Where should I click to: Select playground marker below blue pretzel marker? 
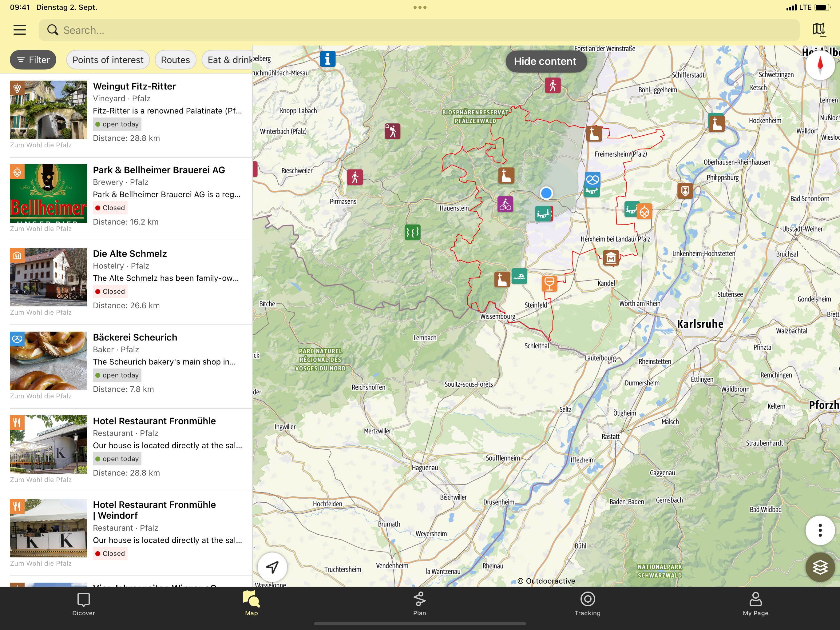[592, 192]
